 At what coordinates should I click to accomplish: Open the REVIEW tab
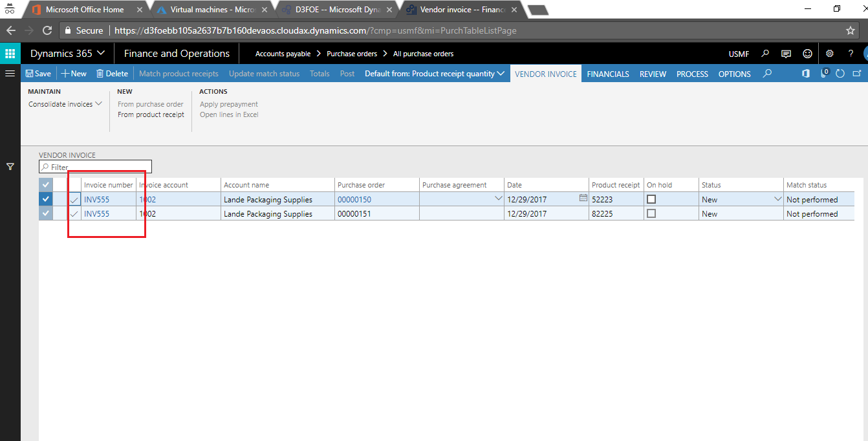click(x=653, y=74)
